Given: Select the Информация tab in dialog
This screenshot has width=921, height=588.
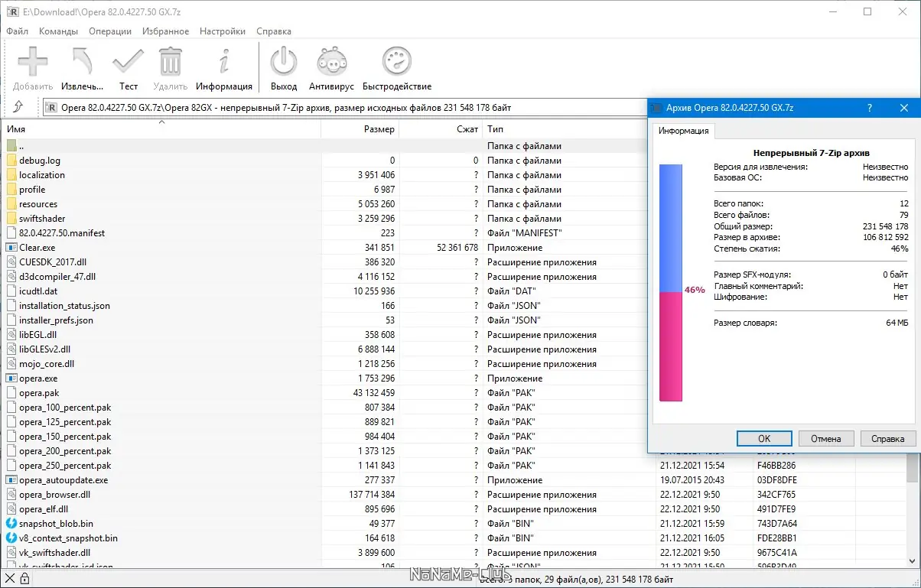Looking at the screenshot, I should [684, 131].
